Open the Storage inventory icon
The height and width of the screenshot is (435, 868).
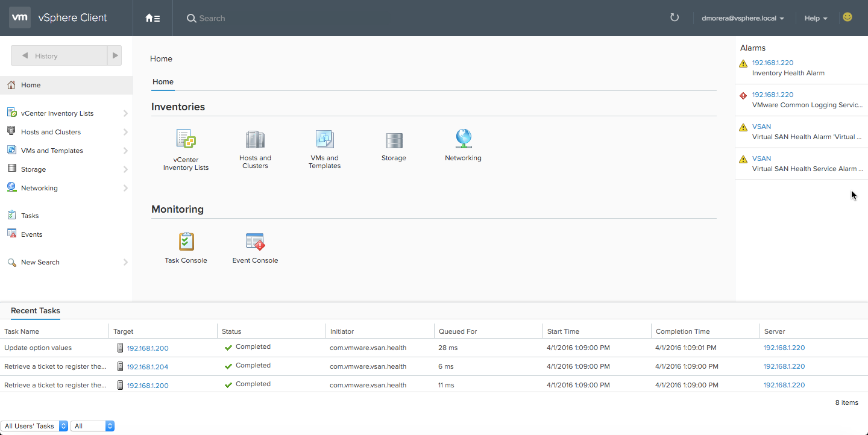pyautogui.click(x=394, y=140)
